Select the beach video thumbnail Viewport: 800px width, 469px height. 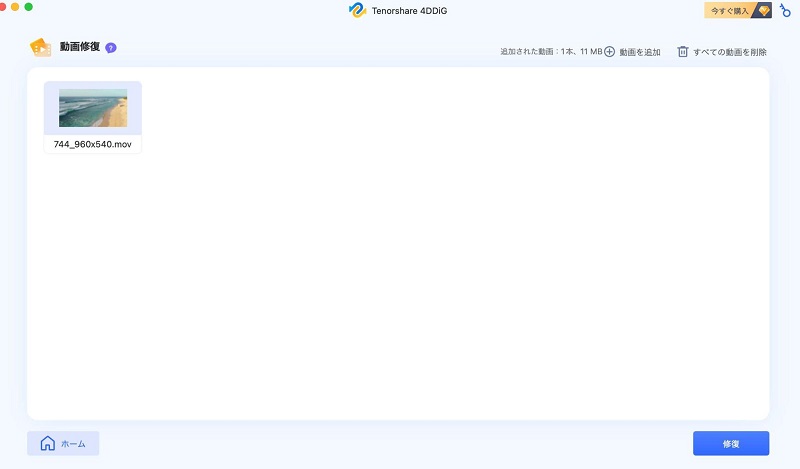click(x=93, y=108)
